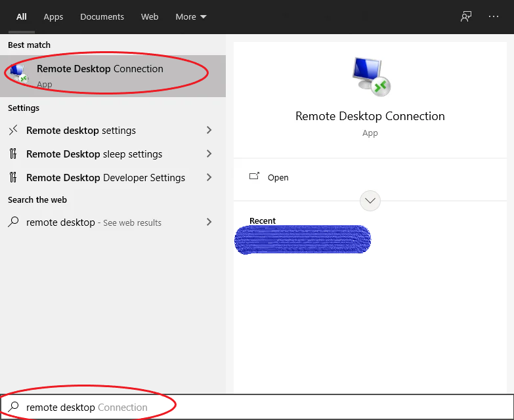Click the web search magnifier icon
The image size is (514, 420).
coord(13,222)
